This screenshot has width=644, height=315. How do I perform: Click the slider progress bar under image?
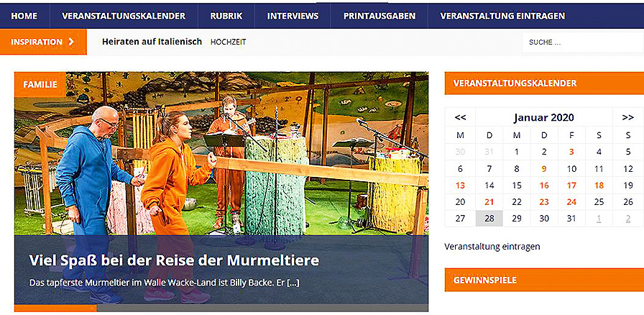click(x=221, y=308)
